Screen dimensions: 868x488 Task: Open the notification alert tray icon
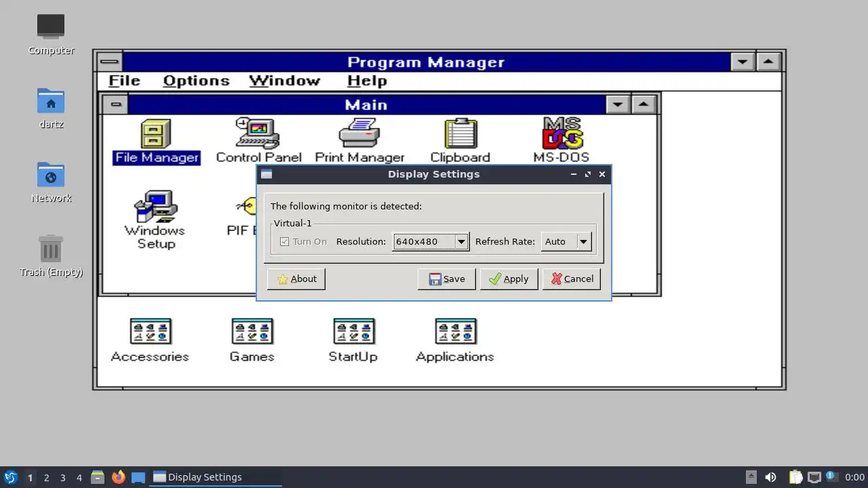tap(832, 477)
